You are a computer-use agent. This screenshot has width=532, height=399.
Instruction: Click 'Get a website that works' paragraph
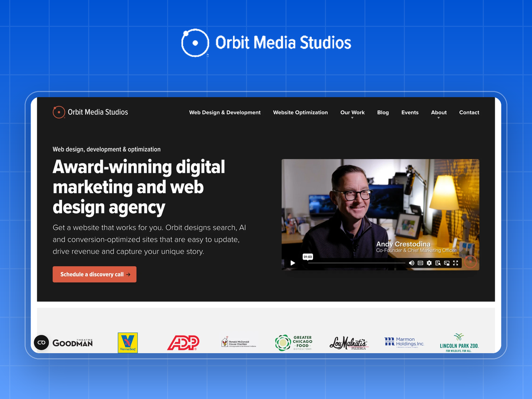click(x=149, y=239)
